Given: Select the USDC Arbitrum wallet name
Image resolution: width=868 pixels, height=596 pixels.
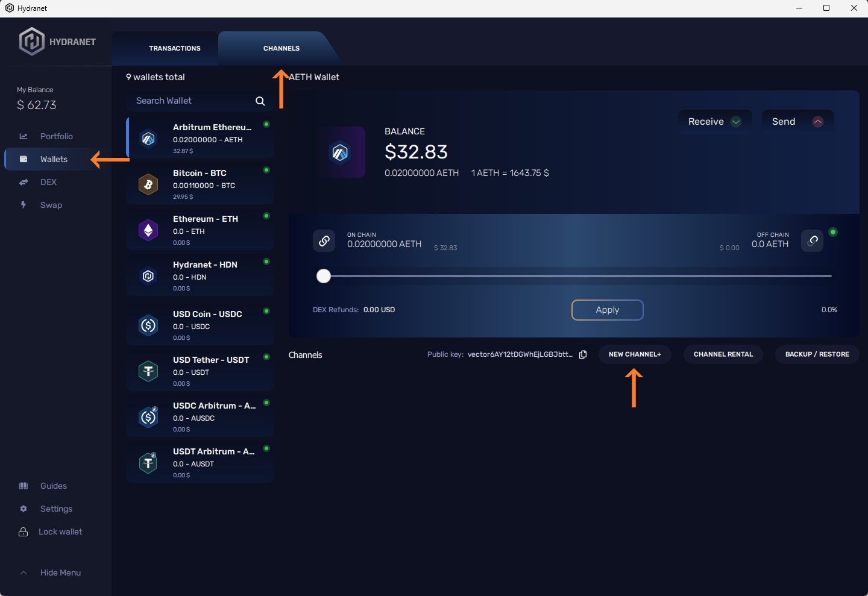Looking at the screenshot, I should coord(214,406).
